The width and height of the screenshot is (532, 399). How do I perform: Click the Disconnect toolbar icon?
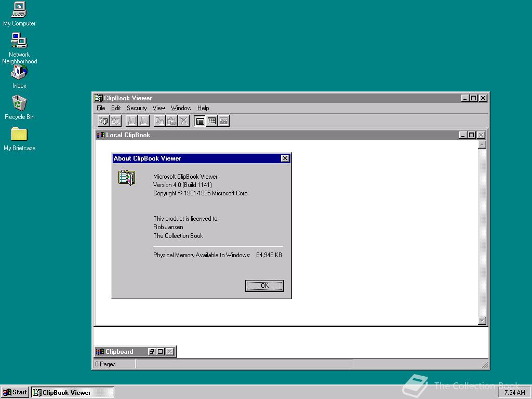coord(115,121)
